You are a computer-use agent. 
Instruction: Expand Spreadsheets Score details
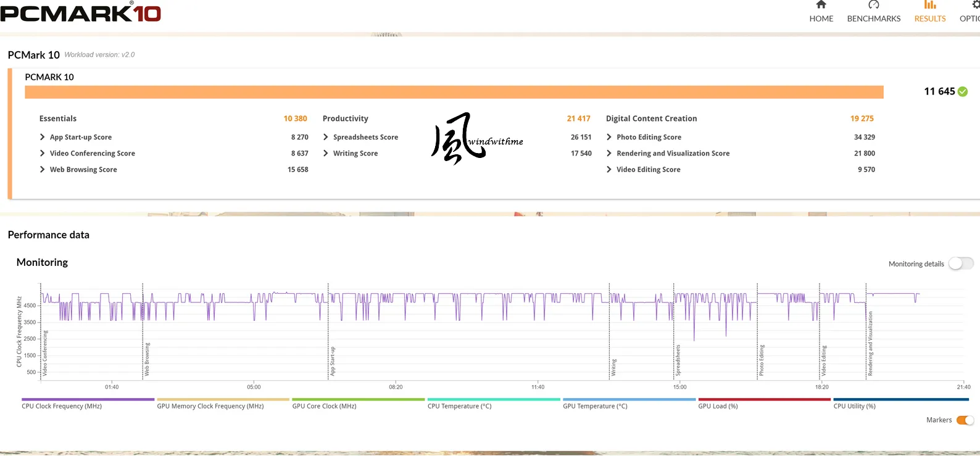[x=325, y=137]
